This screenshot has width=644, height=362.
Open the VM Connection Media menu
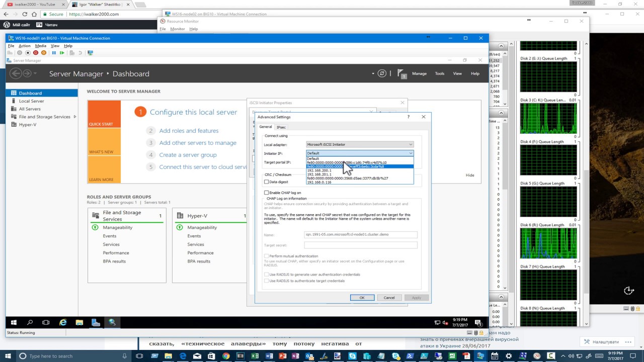[x=41, y=46]
